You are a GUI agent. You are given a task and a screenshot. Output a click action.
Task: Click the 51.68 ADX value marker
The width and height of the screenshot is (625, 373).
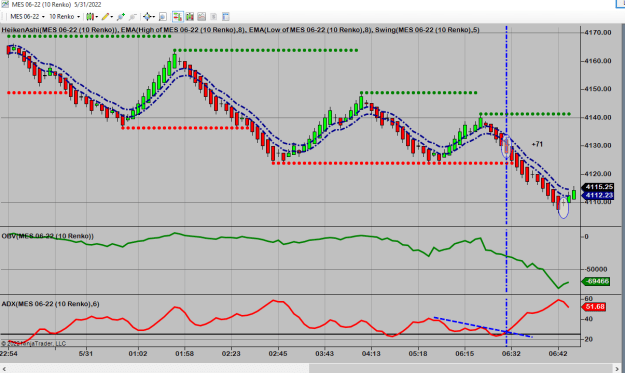coord(594,307)
